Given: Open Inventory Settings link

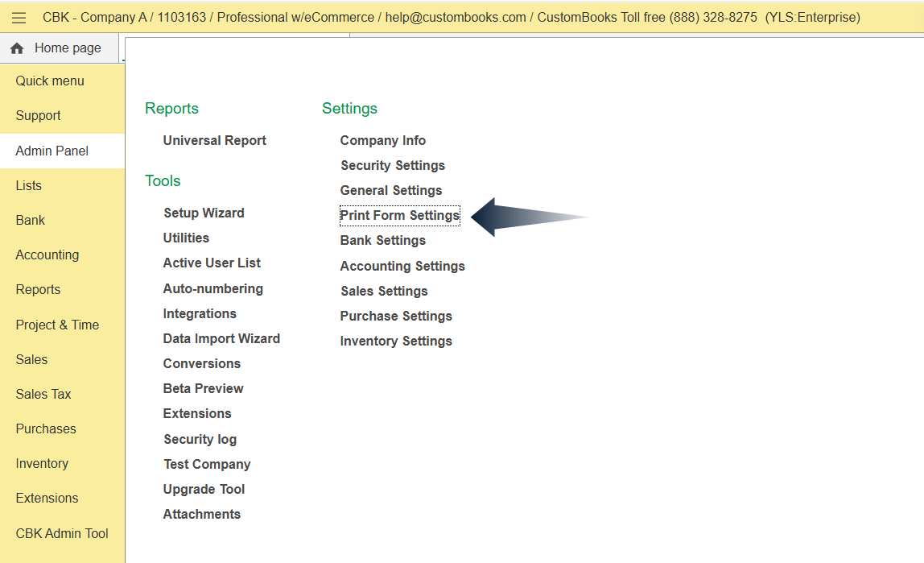Looking at the screenshot, I should [x=396, y=342].
